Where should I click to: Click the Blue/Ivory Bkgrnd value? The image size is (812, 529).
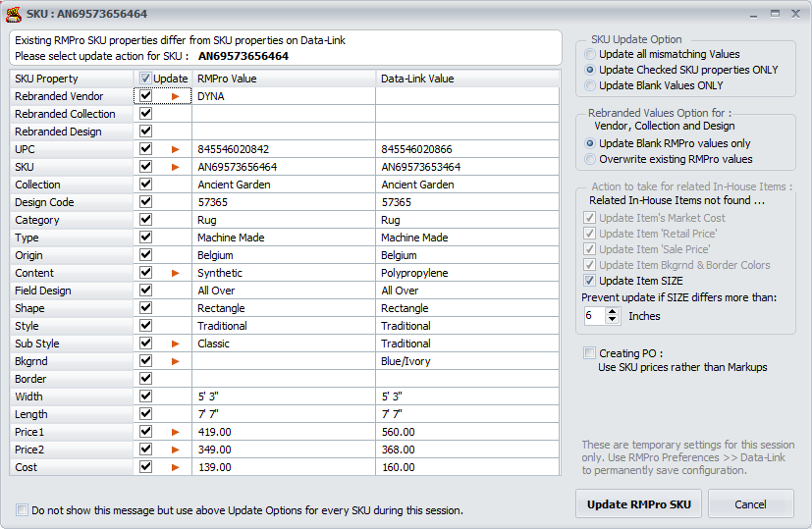click(406, 361)
